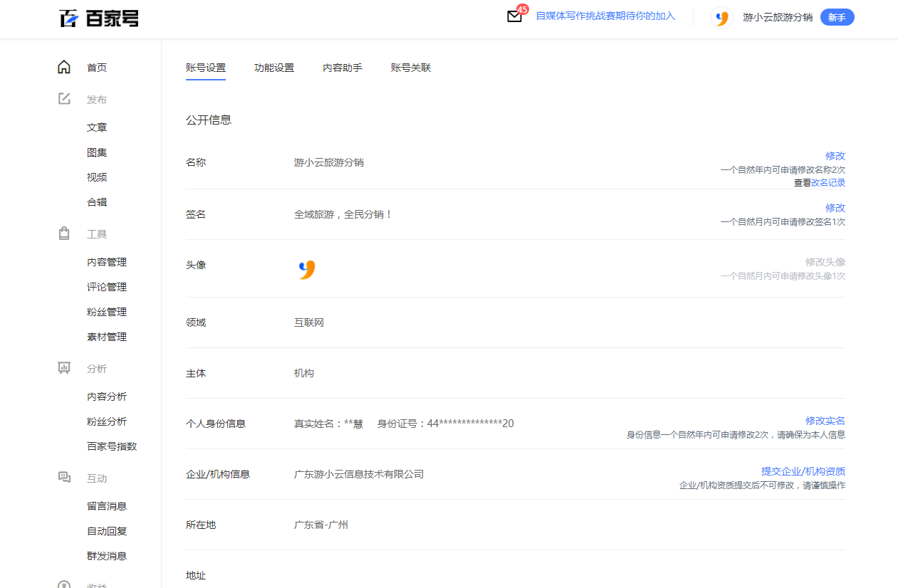Click the company name 广东游小云信息技术有限公司
Viewport: 898px width, 588px height.
click(359, 474)
